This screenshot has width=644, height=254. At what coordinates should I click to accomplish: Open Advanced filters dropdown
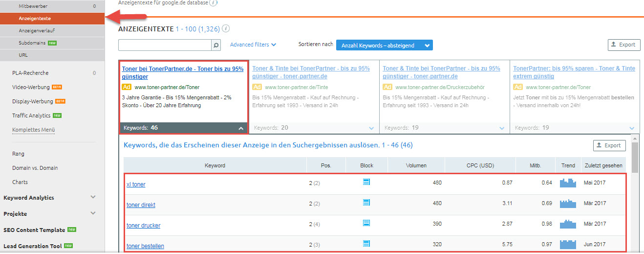253,45
